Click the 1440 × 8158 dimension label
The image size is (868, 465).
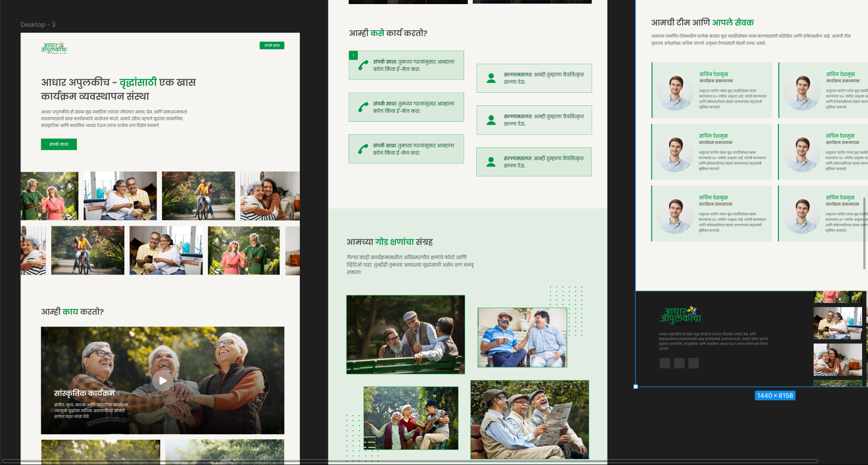(x=775, y=395)
